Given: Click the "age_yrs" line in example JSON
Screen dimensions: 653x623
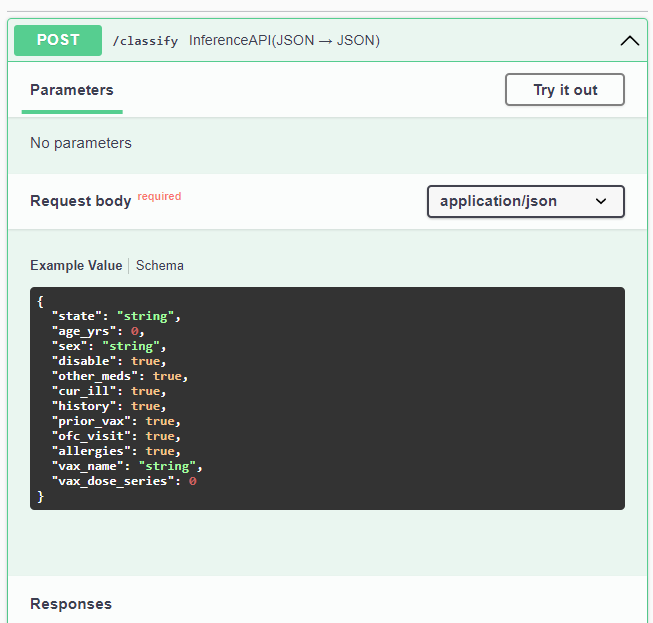Looking at the screenshot, I should 98,331.
